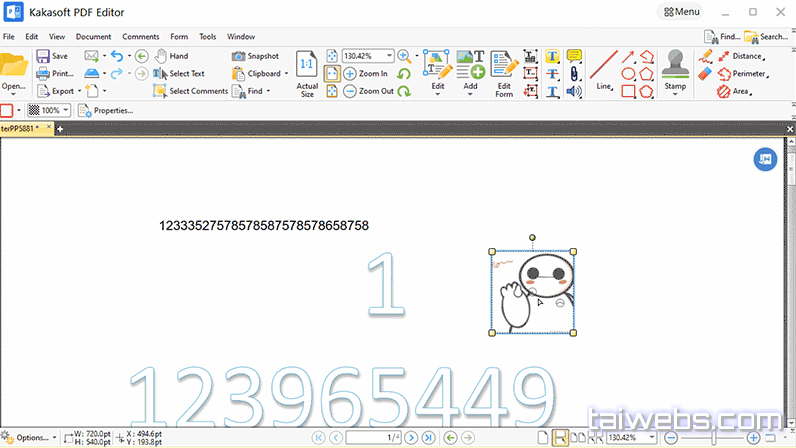Open the Comments menu
The width and height of the screenshot is (796, 448).
click(x=140, y=36)
